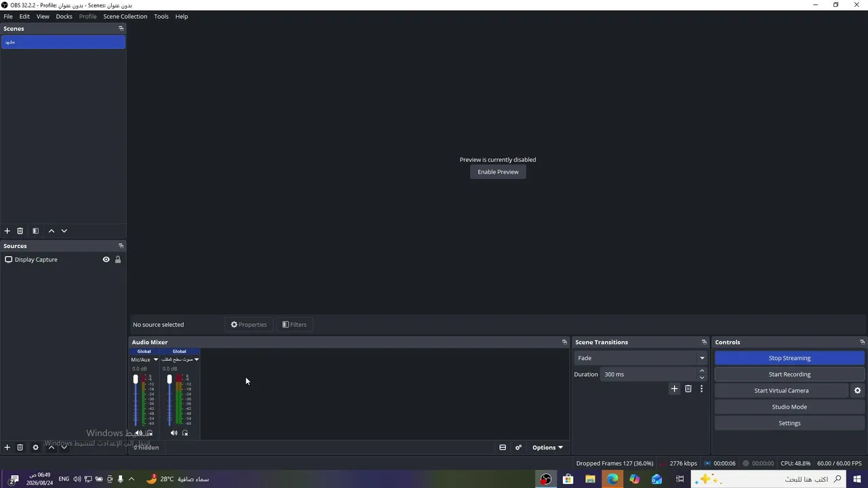Open the Help menu
Screen dimensions: 868x488
tap(182, 16)
